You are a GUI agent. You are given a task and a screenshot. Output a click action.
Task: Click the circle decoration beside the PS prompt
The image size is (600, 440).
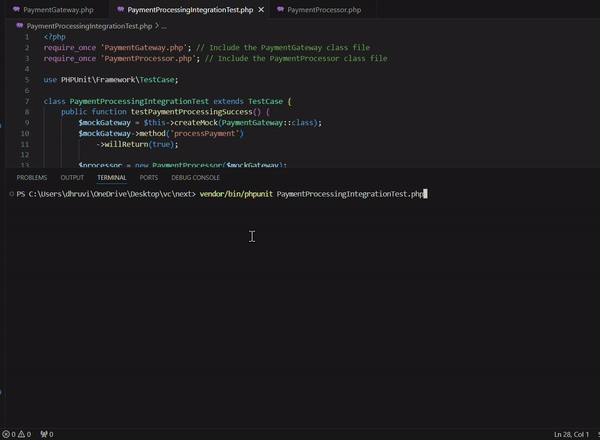point(9,194)
